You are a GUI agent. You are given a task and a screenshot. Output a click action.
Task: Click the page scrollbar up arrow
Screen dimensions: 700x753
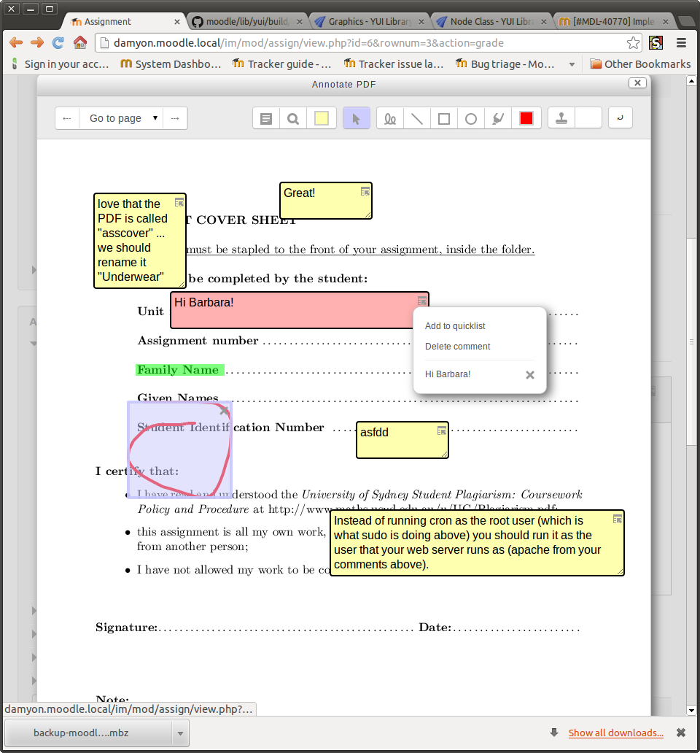pos(691,81)
